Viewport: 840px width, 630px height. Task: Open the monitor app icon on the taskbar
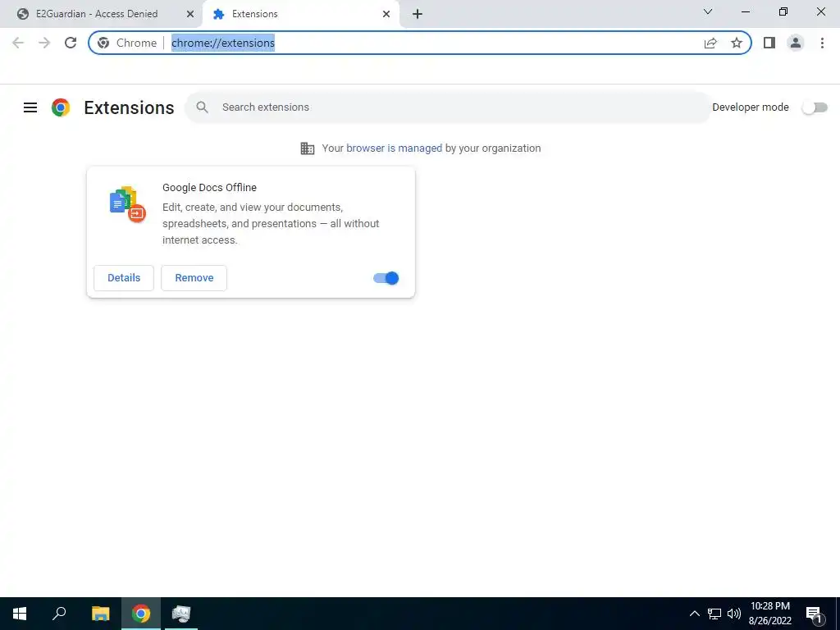coord(181,614)
